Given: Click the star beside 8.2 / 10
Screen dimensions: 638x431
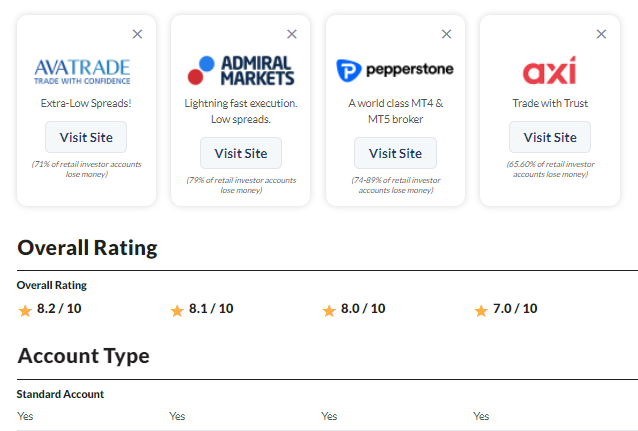Looking at the screenshot, I should point(25,311).
